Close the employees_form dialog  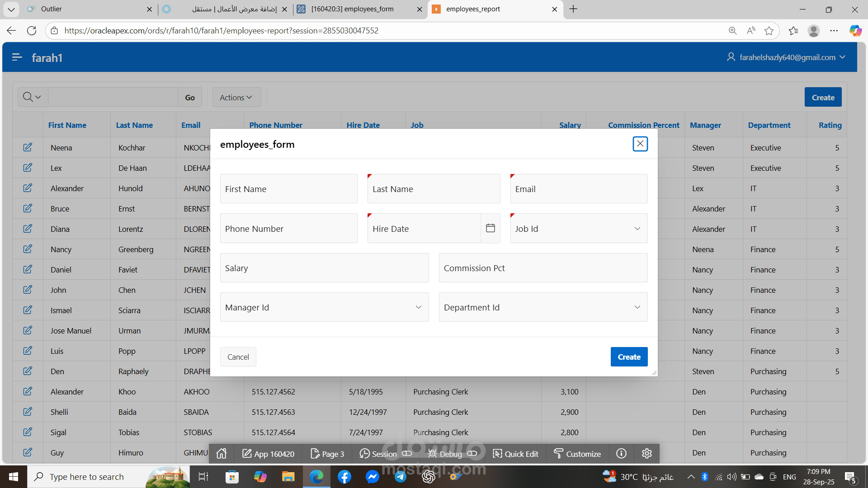640,144
